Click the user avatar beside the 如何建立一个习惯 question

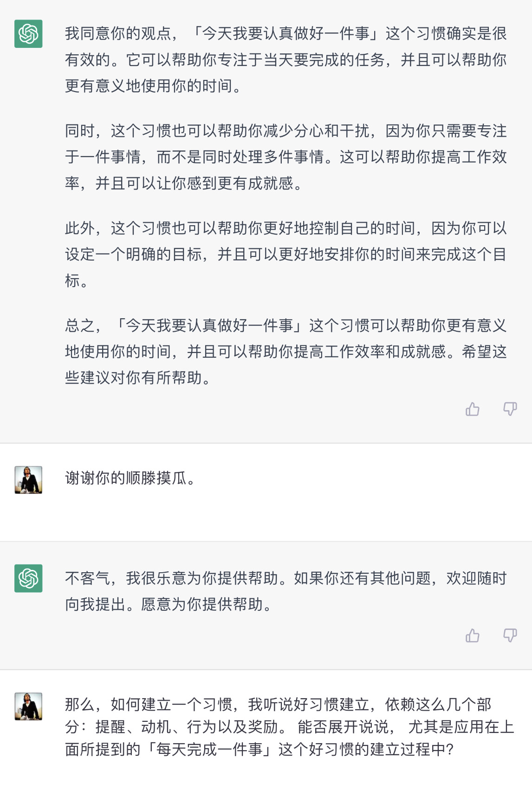pyautogui.click(x=28, y=706)
